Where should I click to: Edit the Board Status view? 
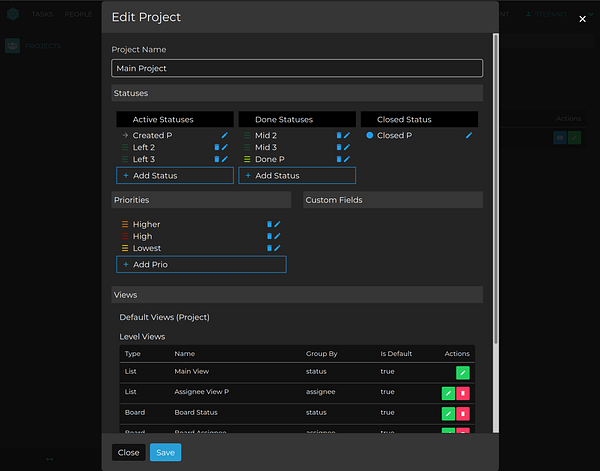(448, 413)
